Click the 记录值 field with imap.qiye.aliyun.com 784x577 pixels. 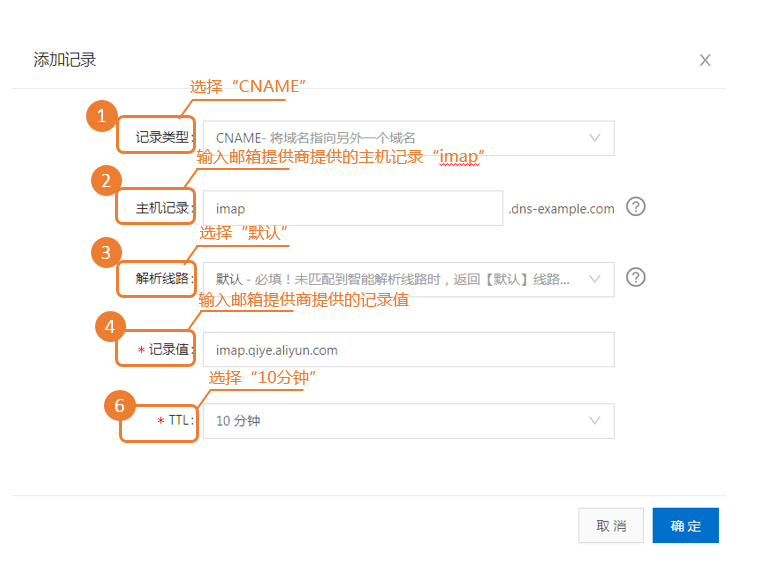(408, 350)
